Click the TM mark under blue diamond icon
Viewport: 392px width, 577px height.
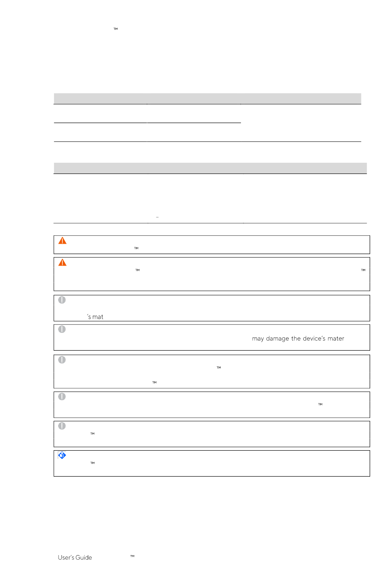click(x=92, y=463)
